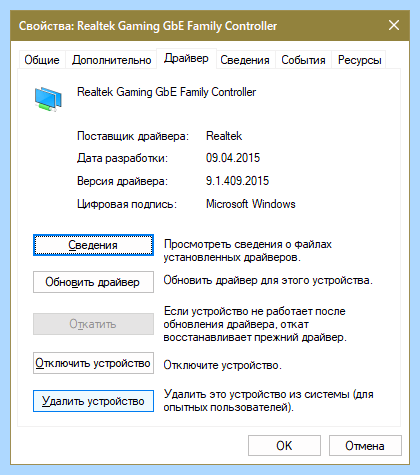This screenshot has width=420, height=475.
Task: Switch to the Ресурсы tab
Action: tap(359, 60)
